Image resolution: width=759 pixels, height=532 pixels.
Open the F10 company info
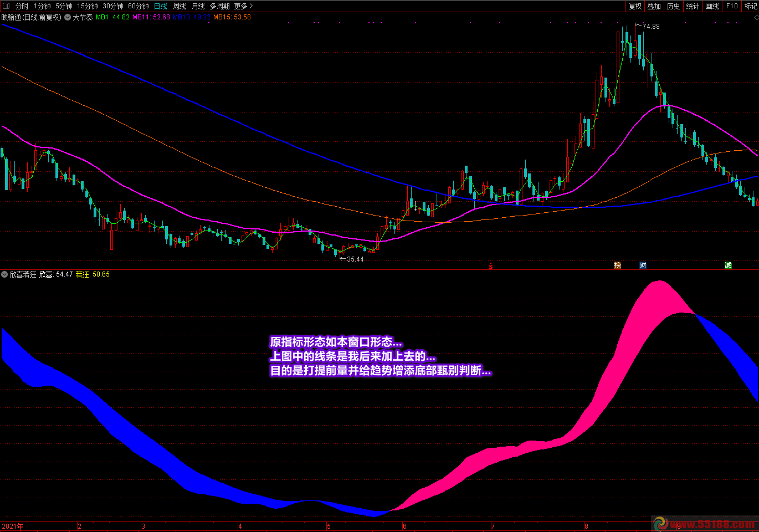click(x=732, y=6)
